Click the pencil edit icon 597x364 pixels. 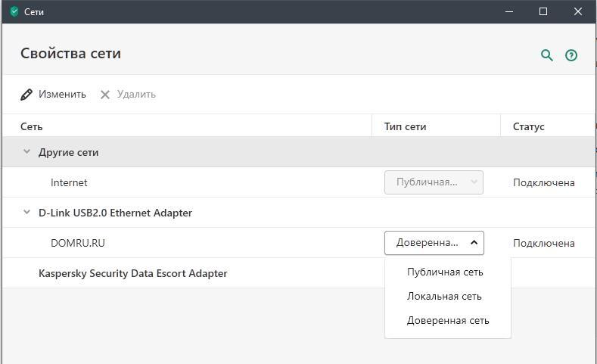(26, 95)
